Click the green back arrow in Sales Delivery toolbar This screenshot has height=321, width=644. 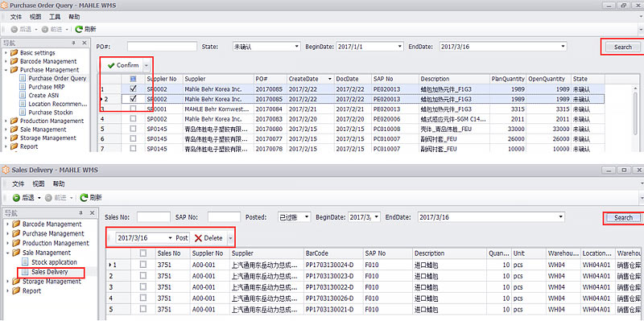pyautogui.click(x=16, y=198)
